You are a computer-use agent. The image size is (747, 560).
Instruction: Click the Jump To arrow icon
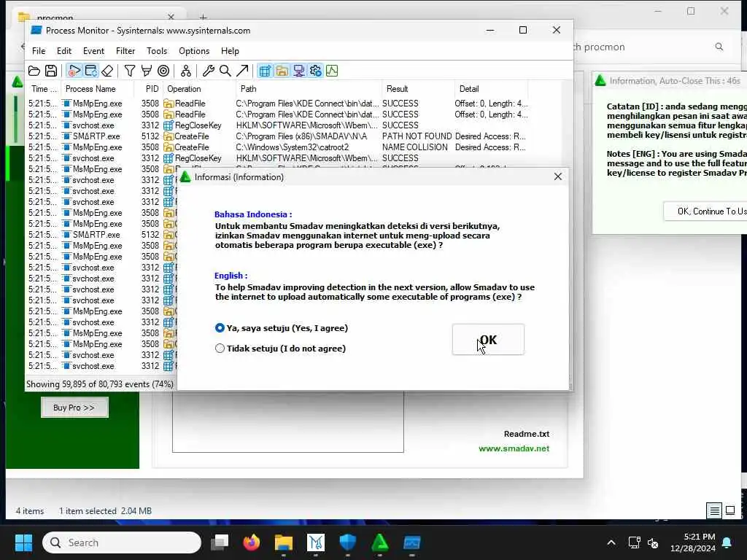point(242,71)
